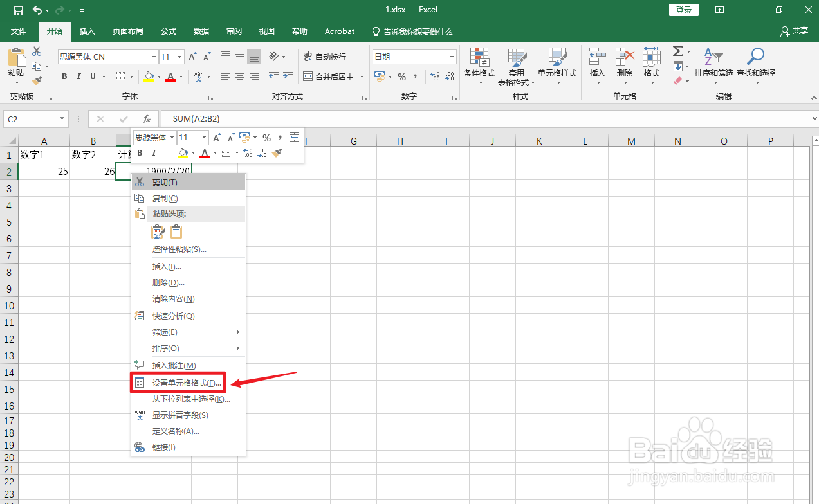Screen dimensions: 819x504
Task: Open the 排序和筛选 dropdown
Action: (713, 67)
